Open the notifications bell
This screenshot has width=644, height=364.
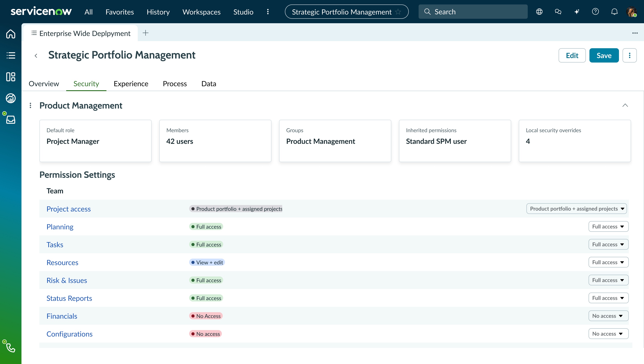click(x=614, y=11)
